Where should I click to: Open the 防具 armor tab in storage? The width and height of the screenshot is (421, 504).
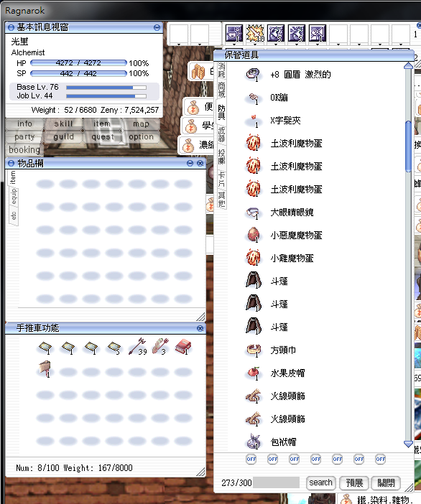[221, 112]
